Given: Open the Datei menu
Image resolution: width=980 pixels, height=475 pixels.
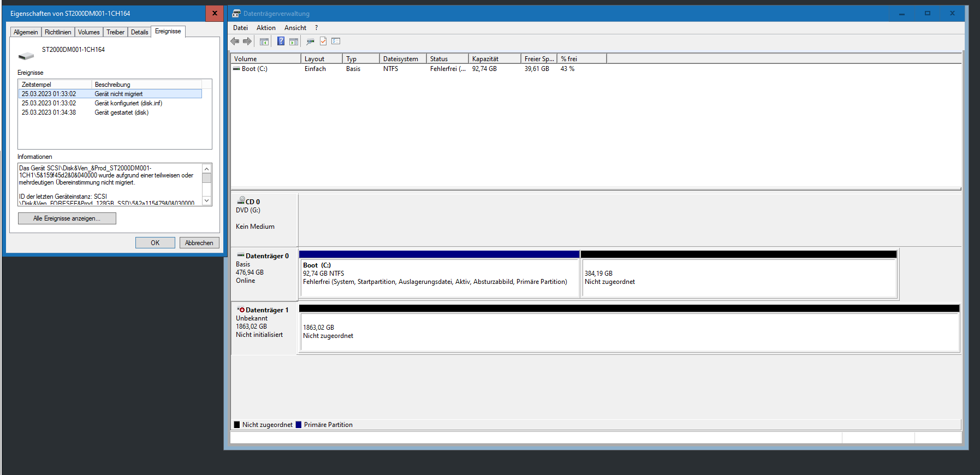Looking at the screenshot, I should click(240, 28).
